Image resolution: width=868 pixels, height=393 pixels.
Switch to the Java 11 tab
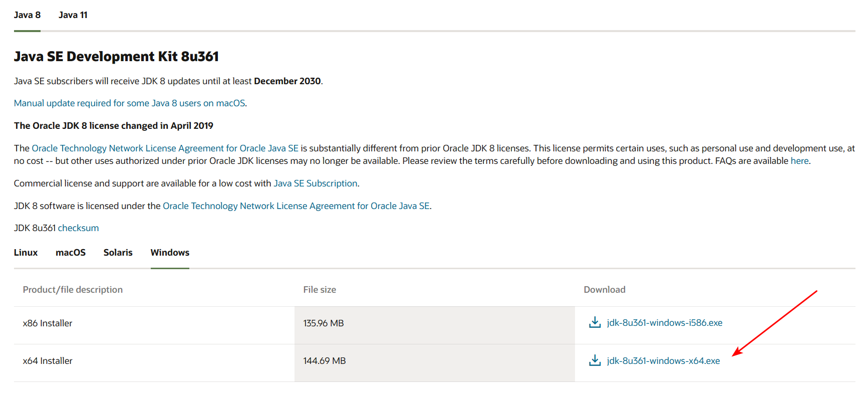(x=73, y=15)
